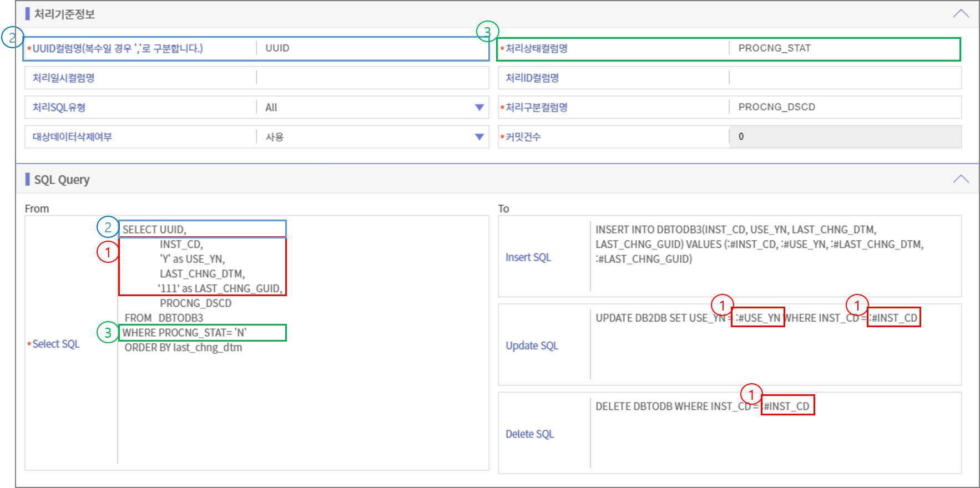This screenshot has height=488, width=980.
Task: Collapse the 처리기준정보 section
Action: [x=961, y=14]
